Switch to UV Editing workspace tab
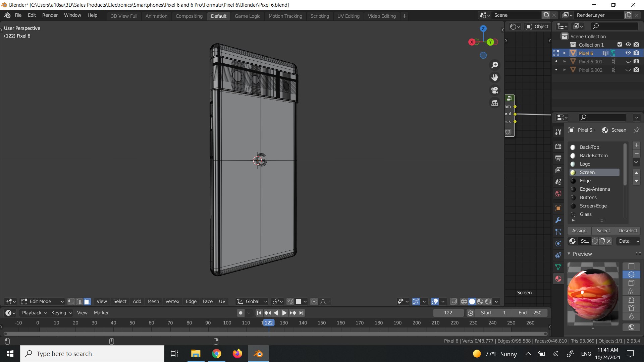 pyautogui.click(x=348, y=16)
